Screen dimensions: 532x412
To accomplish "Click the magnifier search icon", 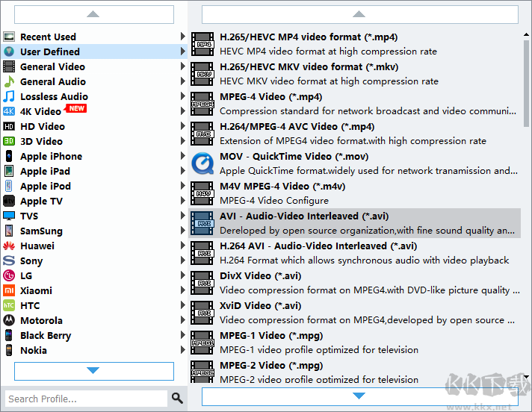I will pyautogui.click(x=177, y=399).
